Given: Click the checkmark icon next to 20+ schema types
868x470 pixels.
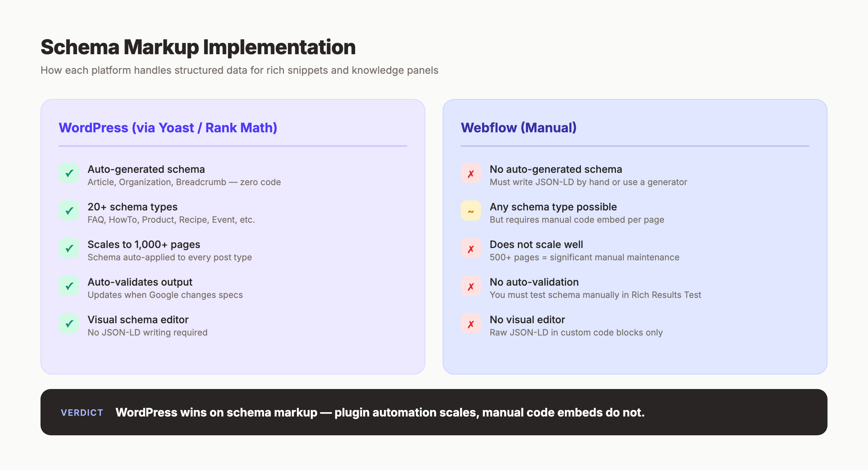Looking at the screenshot, I should [x=69, y=211].
